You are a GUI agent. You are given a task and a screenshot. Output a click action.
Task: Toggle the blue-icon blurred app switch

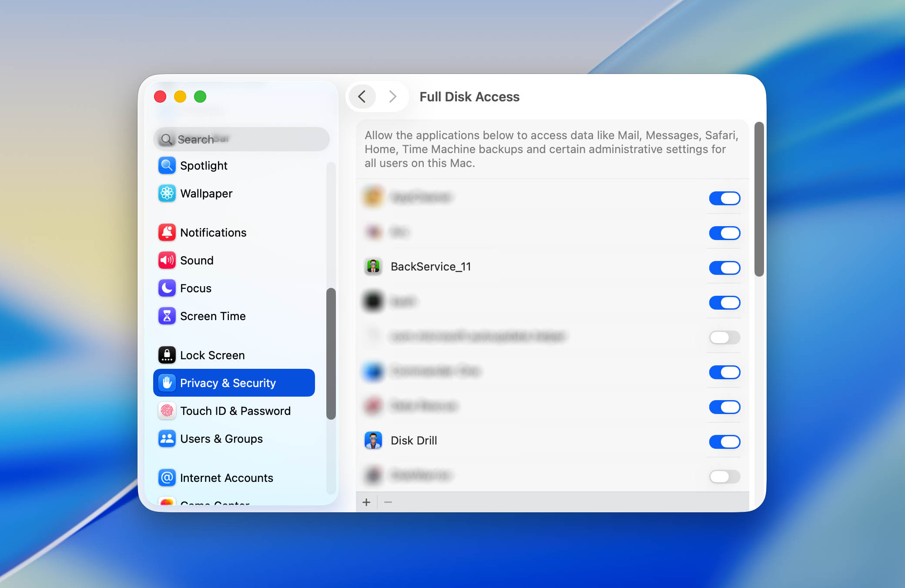[724, 372]
